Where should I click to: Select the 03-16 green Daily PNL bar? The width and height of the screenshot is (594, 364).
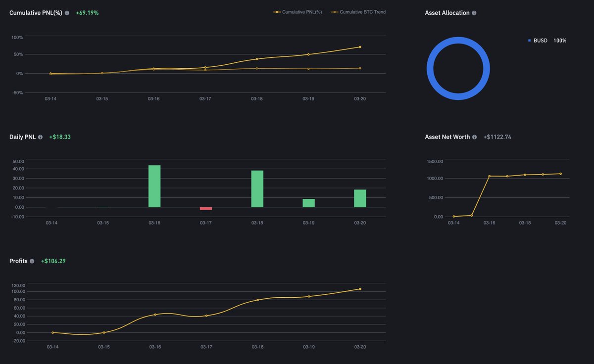click(154, 186)
